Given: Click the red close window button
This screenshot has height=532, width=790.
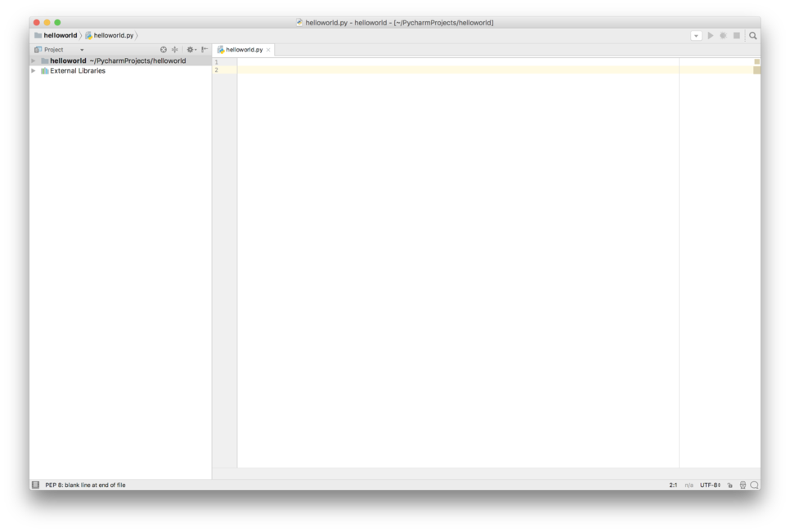Looking at the screenshot, I should coord(36,23).
